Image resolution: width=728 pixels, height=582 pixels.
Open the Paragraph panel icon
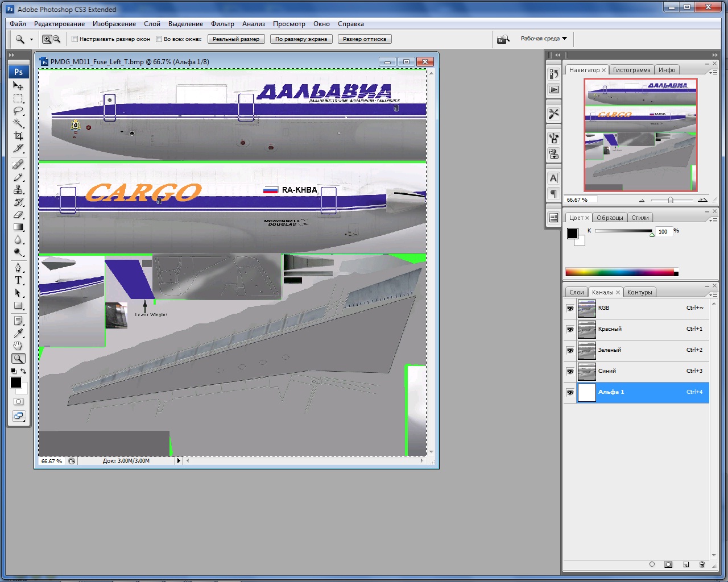click(x=553, y=194)
